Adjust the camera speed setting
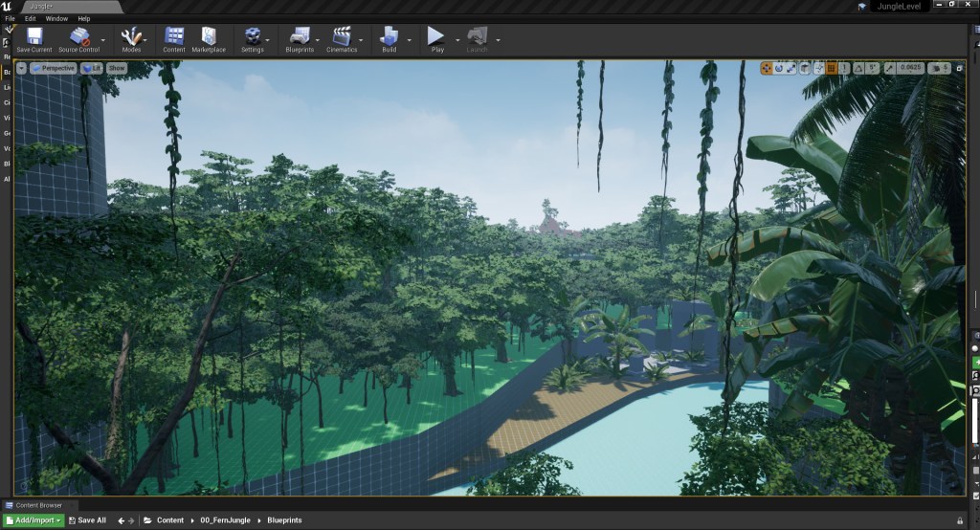The width and height of the screenshot is (980, 530). 938,68
